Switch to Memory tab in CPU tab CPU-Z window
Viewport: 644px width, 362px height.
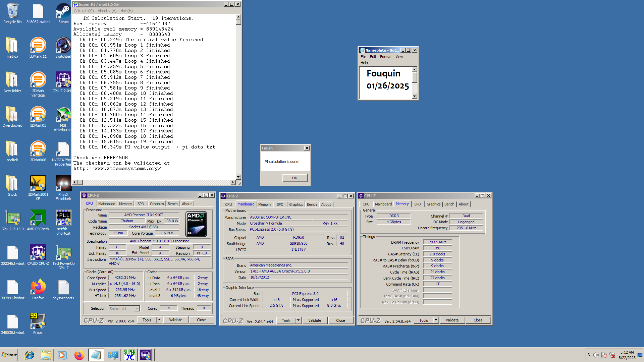(125, 204)
